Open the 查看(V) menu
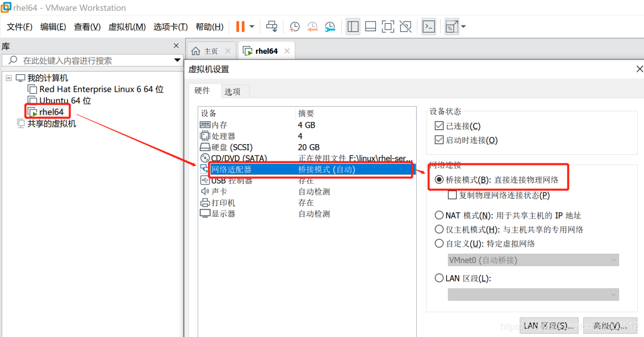The height and width of the screenshot is (337, 644). pyautogui.click(x=87, y=27)
